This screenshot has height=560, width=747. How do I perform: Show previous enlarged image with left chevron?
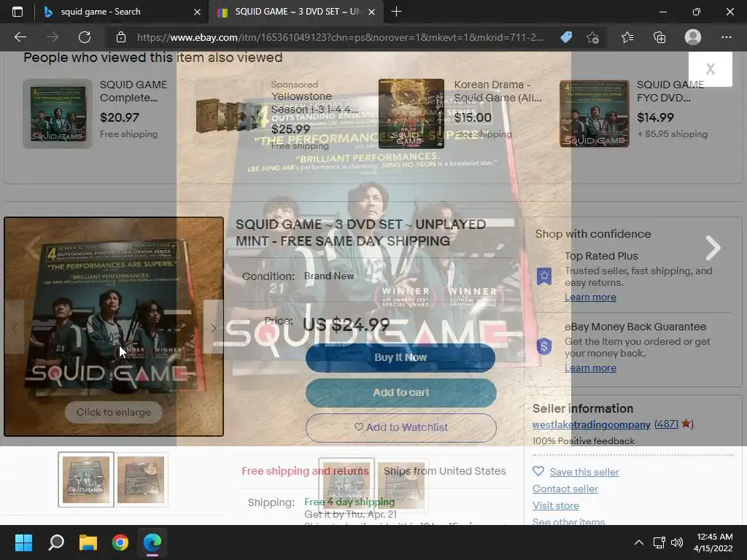pos(32,248)
